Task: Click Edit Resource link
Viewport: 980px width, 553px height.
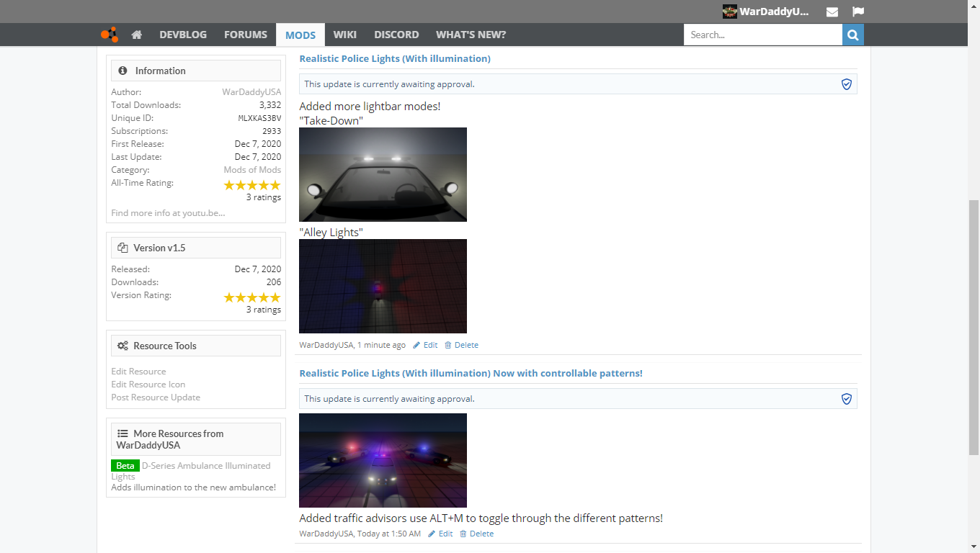Action: pos(138,372)
